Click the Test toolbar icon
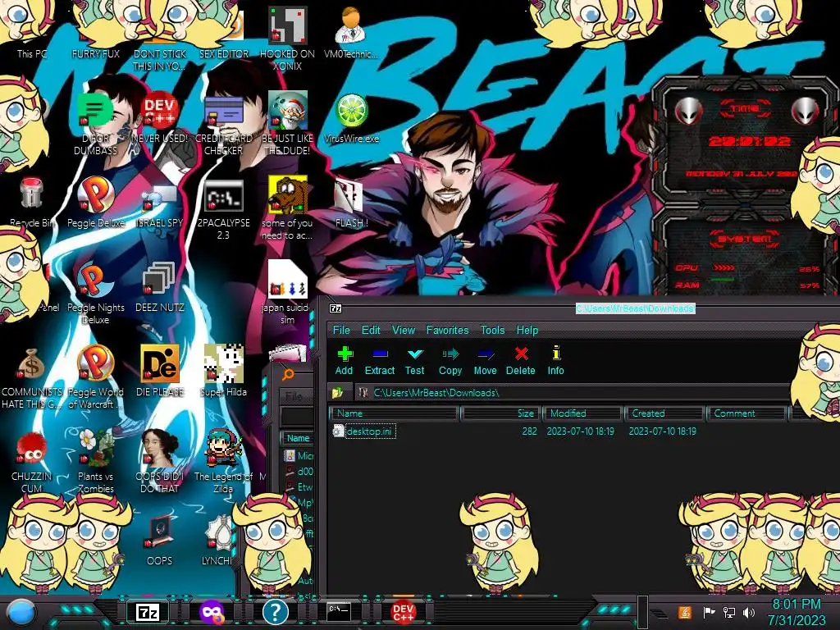The height and width of the screenshot is (630, 840). 414,361
